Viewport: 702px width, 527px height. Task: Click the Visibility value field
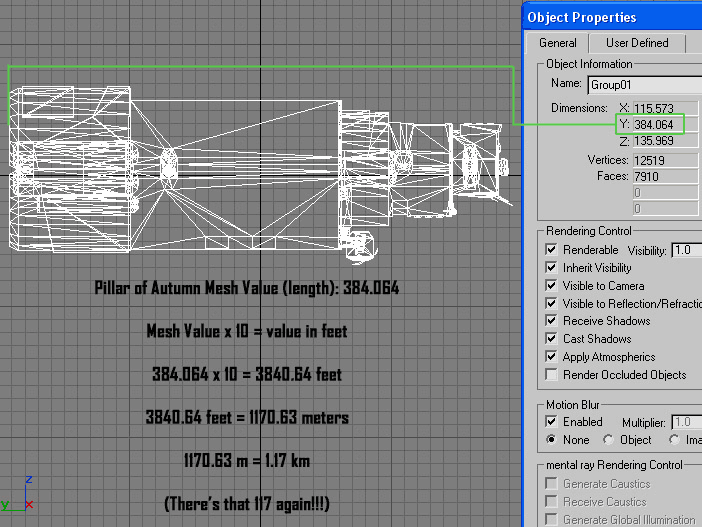click(686, 249)
